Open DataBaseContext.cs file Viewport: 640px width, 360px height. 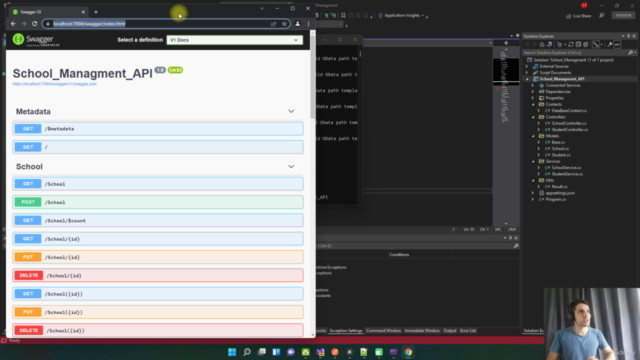[x=569, y=111]
